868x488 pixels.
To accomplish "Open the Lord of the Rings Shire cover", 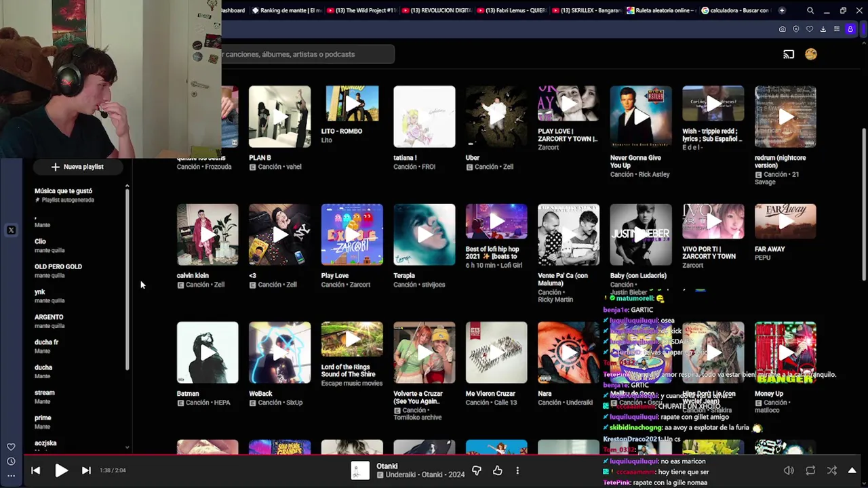I will [x=352, y=340].
